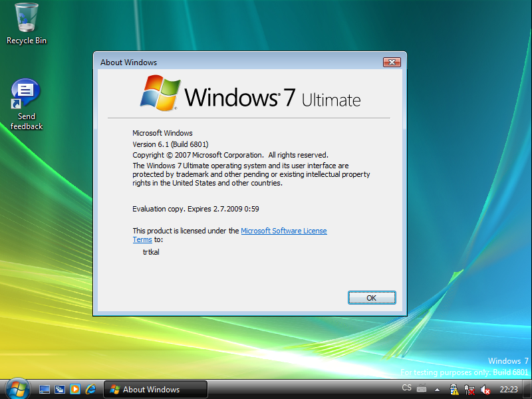532x399 pixels.
Task: Open the Microsoft Software License link
Action: point(284,231)
